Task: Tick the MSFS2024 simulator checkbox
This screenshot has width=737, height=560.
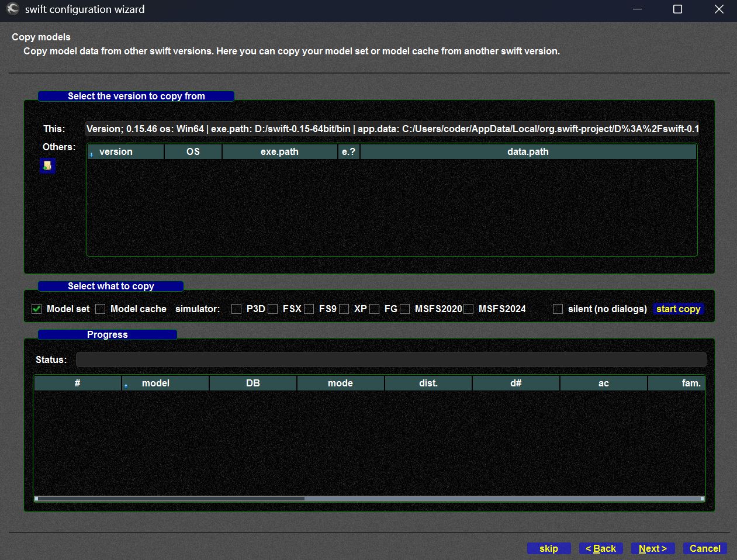Action: [468, 309]
